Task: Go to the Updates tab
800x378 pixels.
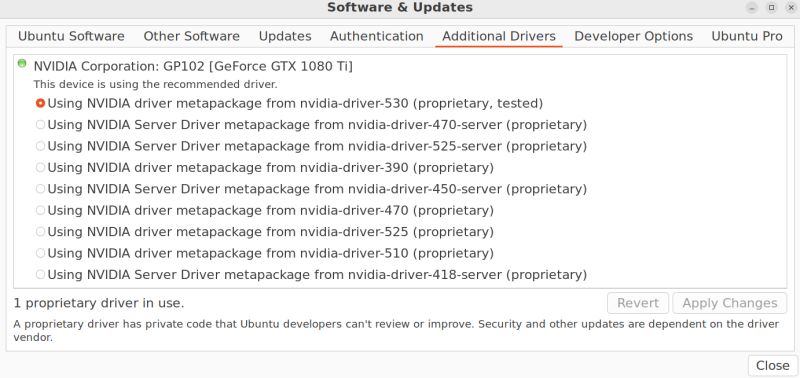Action: pyautogui.click(x=285, y=37)
